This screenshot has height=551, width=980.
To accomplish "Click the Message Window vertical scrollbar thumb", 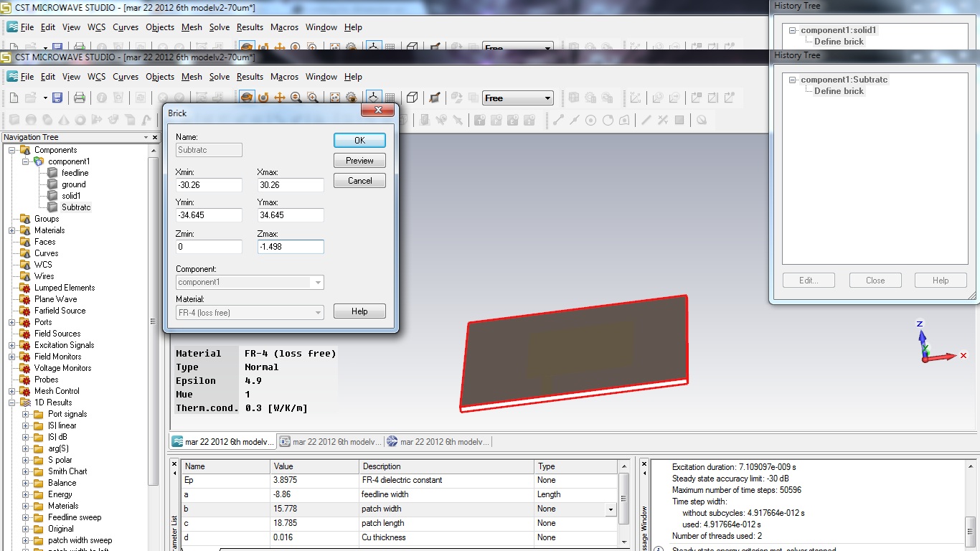I will point(971,532).
